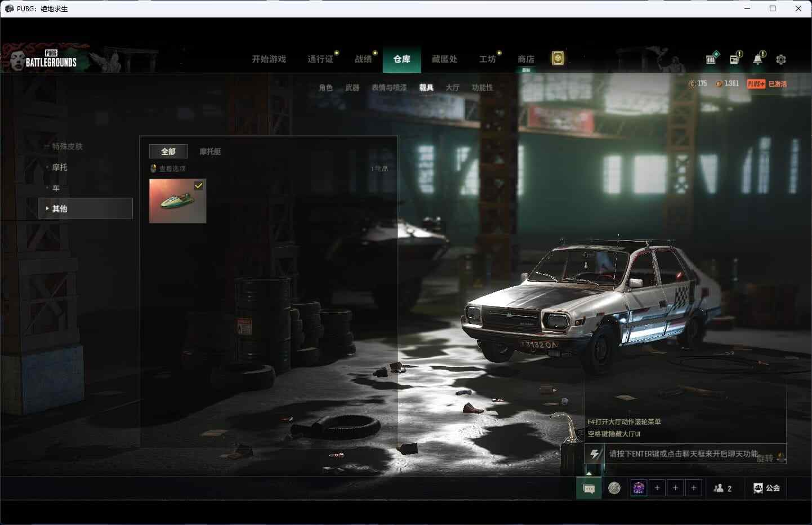Screen dimensions: 812x525
Task: Open the news page icon beside the bell
Action: pos(735,59)
